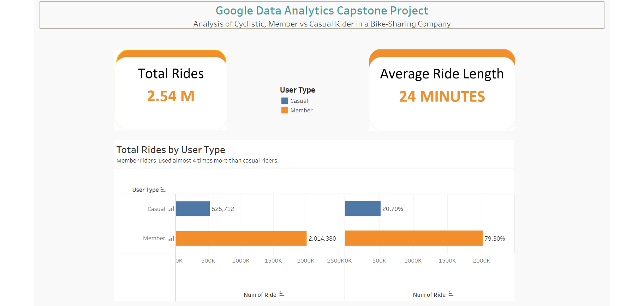The image size is (644, 306).
Task: Click the Member legend label
Action: tap(302, 110)
